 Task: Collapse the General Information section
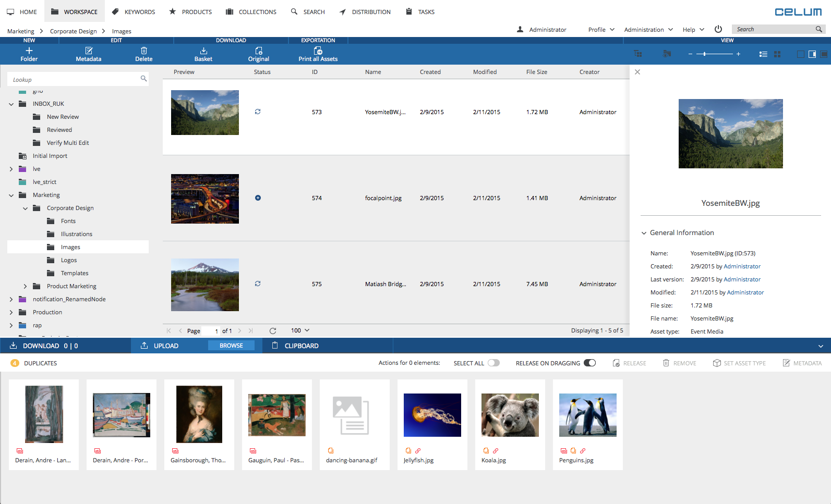(644, 233)
